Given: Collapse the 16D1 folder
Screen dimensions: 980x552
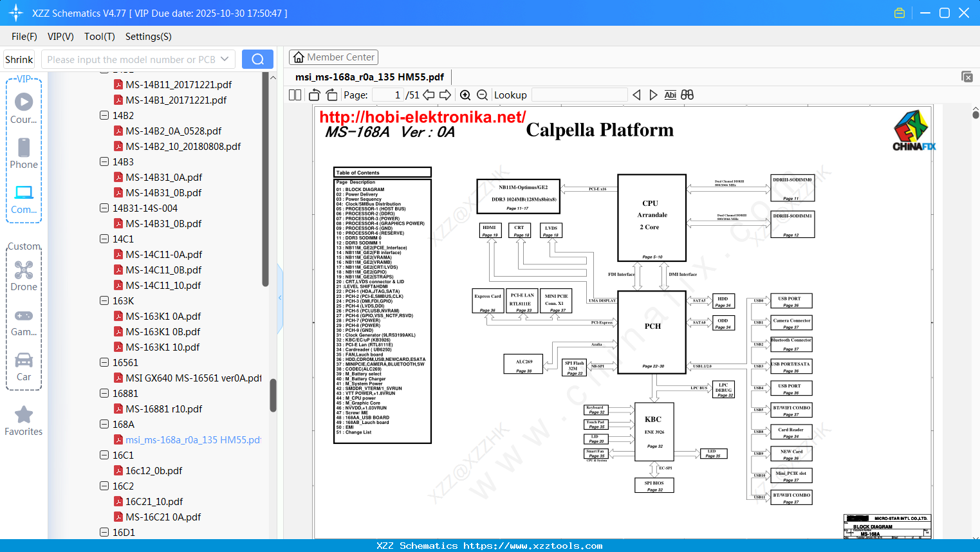Looking at the screenshot, I should point(104,533).
